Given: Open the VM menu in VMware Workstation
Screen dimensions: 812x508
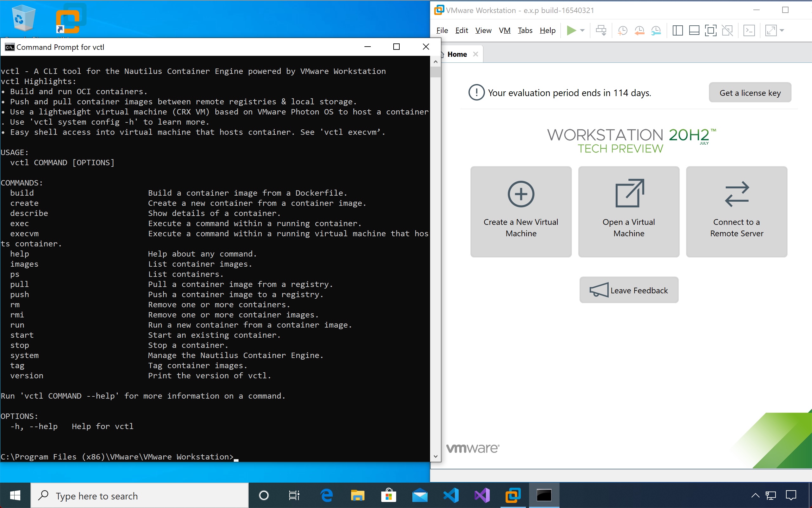Looking at the screenshot, I should (x=505, y=30).
